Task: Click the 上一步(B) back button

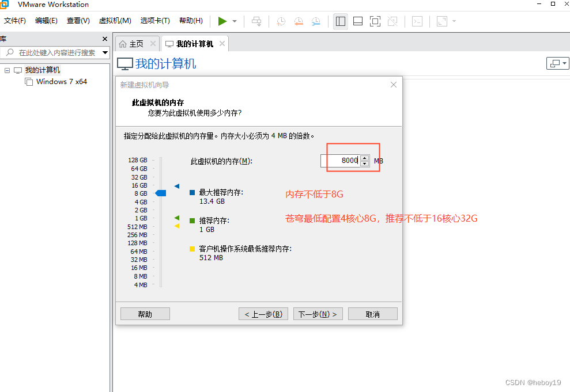Action: point(263,314)
